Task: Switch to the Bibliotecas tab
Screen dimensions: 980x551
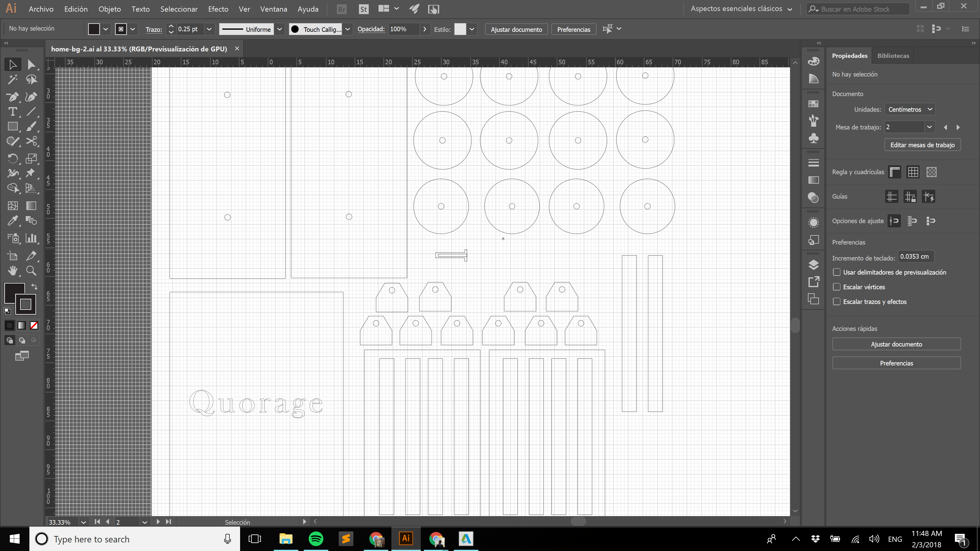Action: tap(893, 55)
